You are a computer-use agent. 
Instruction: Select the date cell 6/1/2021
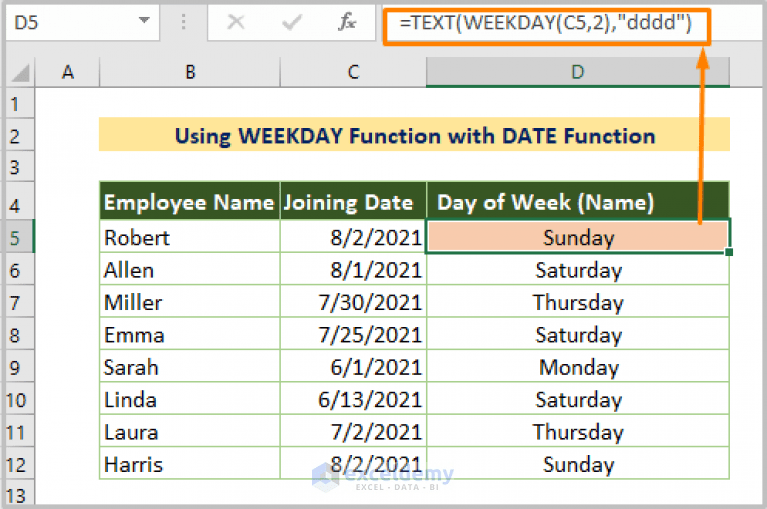pos(353,367)
